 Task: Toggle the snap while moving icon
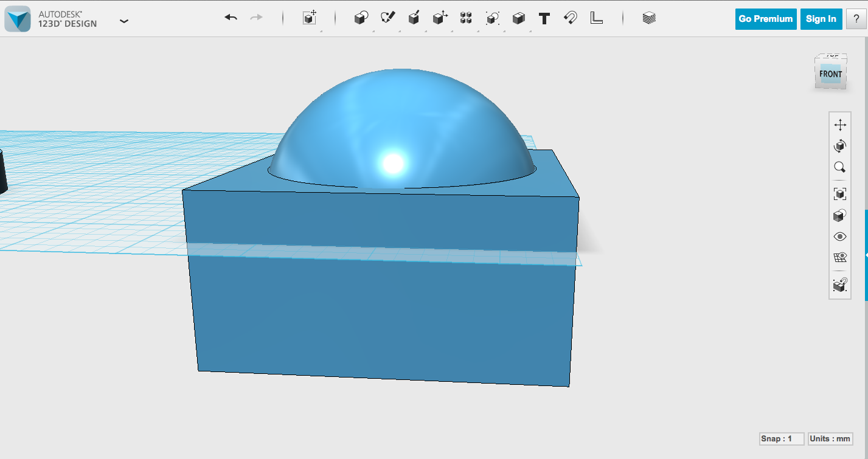(840, 285)
